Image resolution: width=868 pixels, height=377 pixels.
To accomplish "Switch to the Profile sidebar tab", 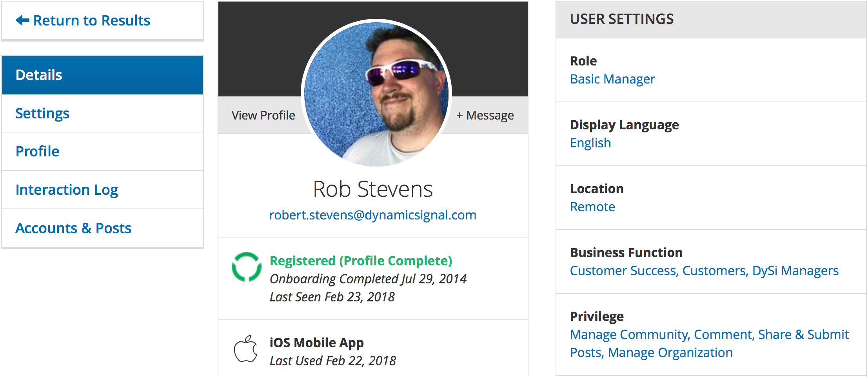I will [102, 151].
